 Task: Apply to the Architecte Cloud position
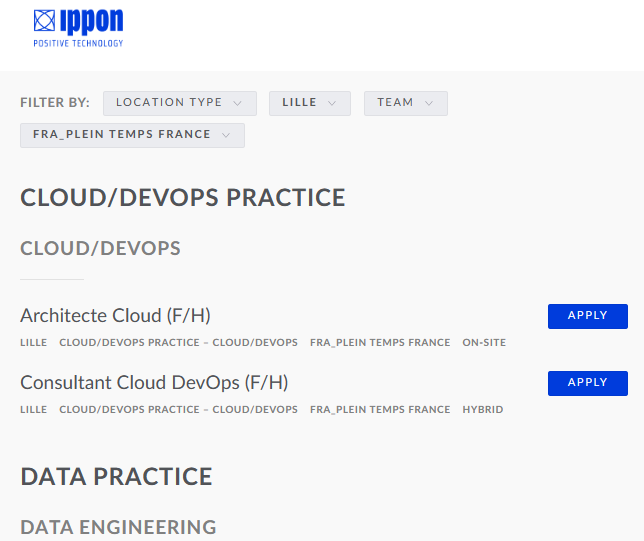coord(587,316)
